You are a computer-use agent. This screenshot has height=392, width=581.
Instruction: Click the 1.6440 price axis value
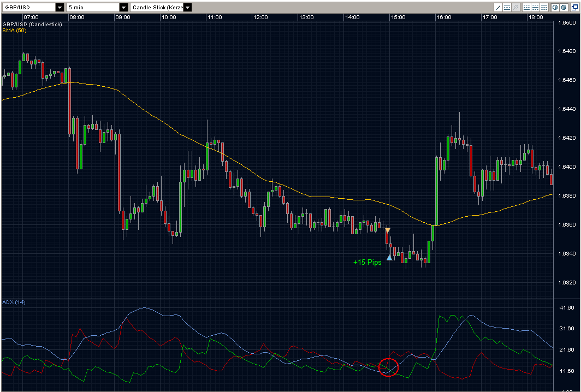[x=567, y=109]
